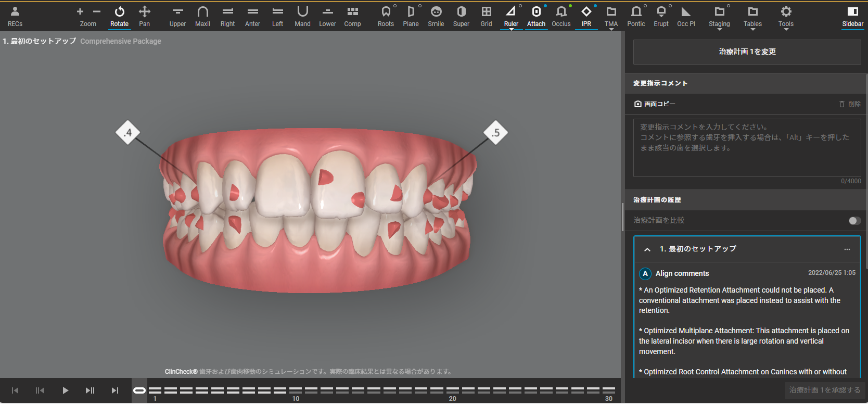
Task: Switch to Left side view
Action: tap(278, 16)
